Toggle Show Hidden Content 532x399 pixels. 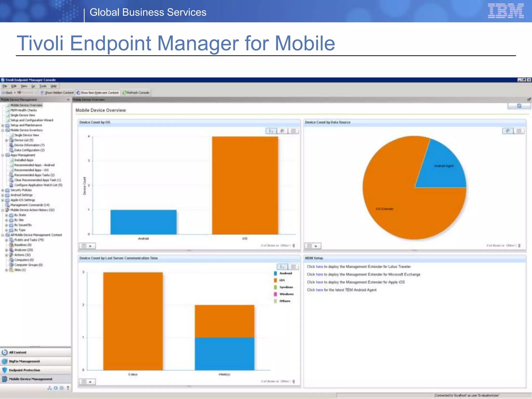point(57,93)
